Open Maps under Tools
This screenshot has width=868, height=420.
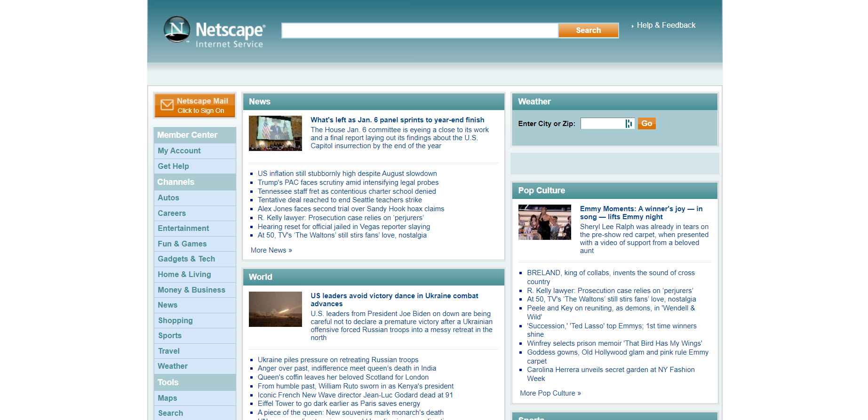pos(167,398)
